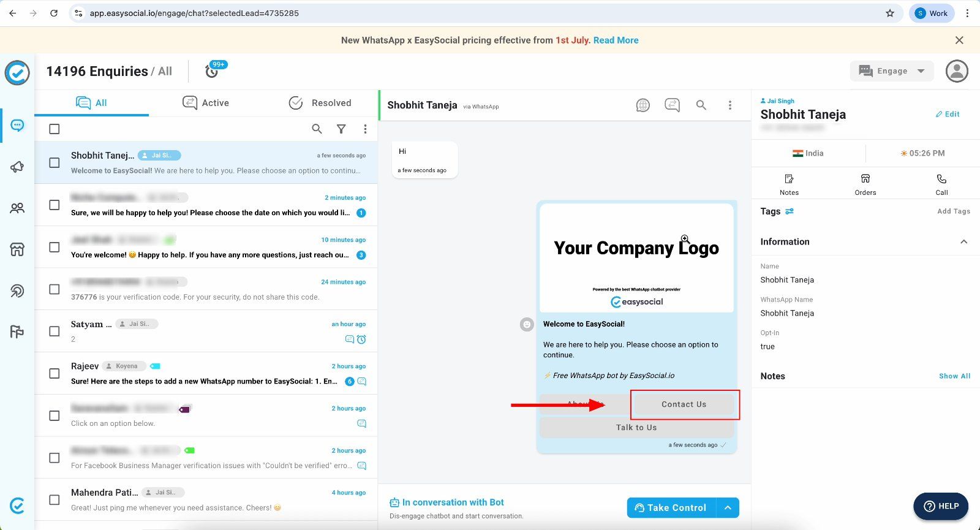The height and width of the screenshot is (530, 980).
Task: Tick the select-all enquiries checkbox
Action: (55, 129)
